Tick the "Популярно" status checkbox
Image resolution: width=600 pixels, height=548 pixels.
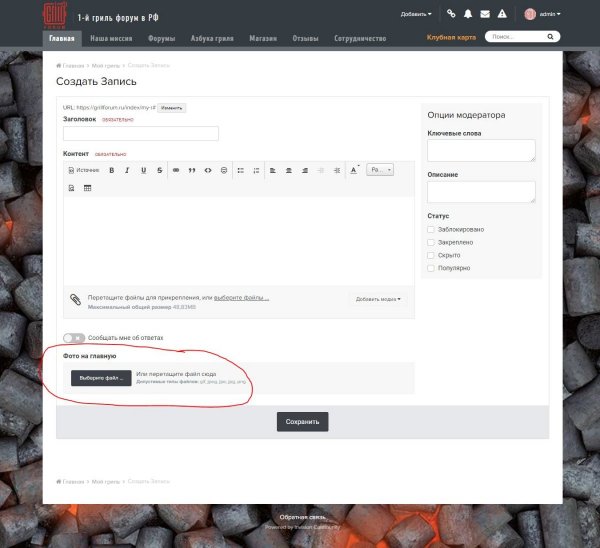[431, 268]
